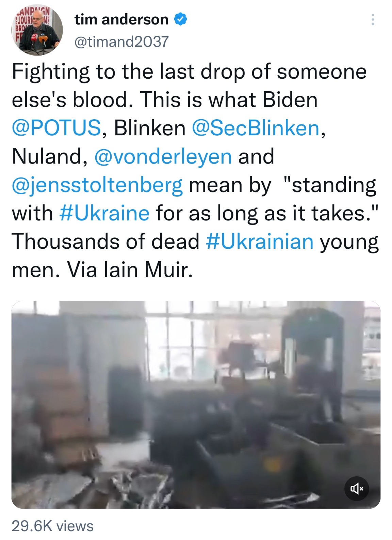Play the embedded video thumbnail
Screen dimensions: 392x540
(x=196, y=404)
